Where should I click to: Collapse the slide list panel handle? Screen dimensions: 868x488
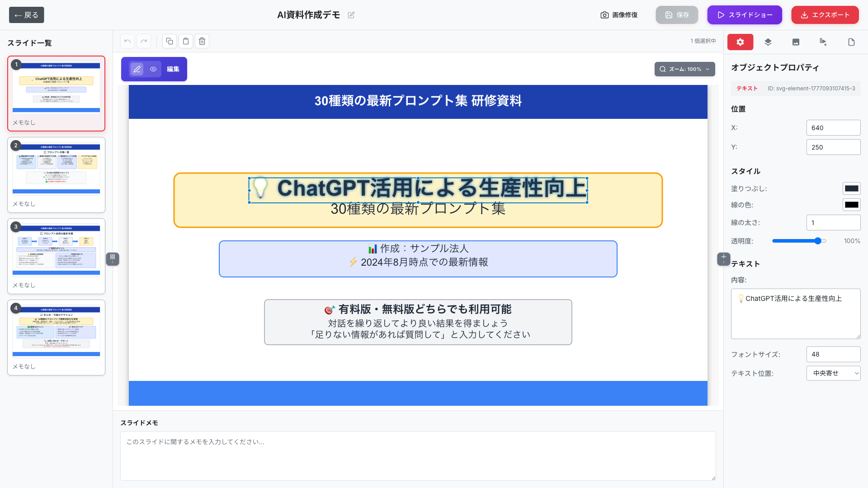113,259
